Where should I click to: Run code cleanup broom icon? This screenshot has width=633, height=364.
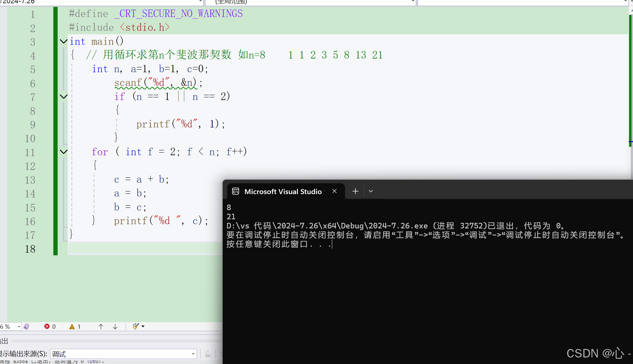pos(136,326)
